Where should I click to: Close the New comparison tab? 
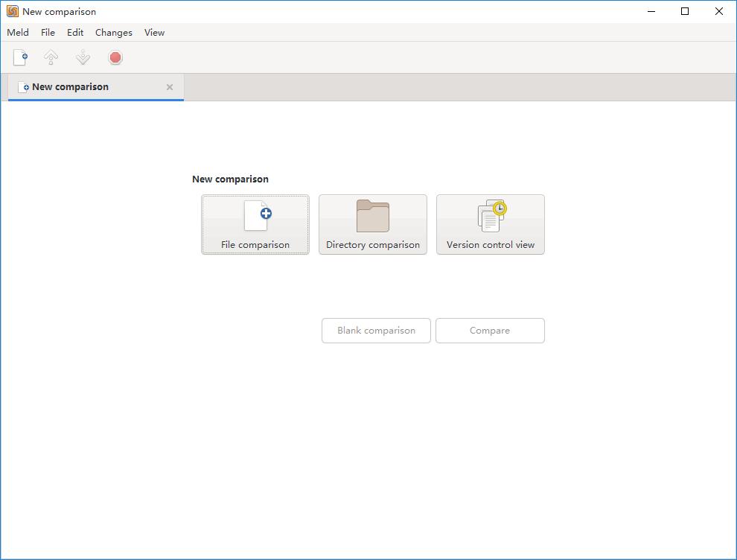pyautogui.click(x=170, y=87)
